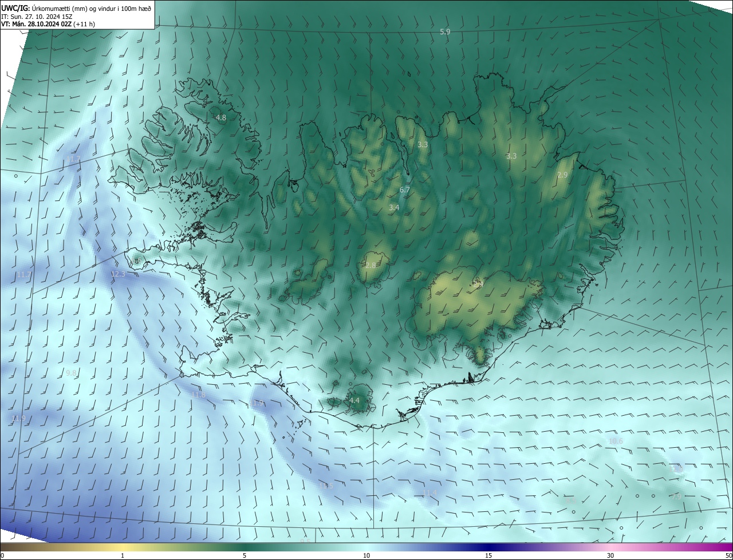Click the legend tick label "50"
Viewport: 733px width, 560px height.
[x=728, y=555]
